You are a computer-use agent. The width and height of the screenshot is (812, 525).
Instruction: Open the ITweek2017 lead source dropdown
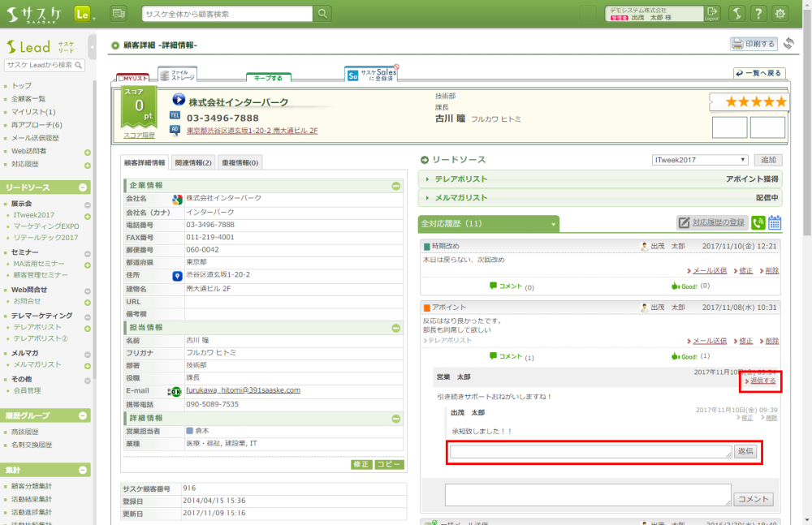click(700, 161)
